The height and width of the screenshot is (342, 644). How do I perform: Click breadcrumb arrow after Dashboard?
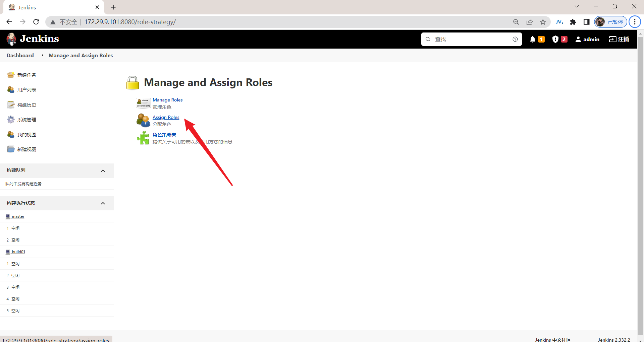[42, 55]
